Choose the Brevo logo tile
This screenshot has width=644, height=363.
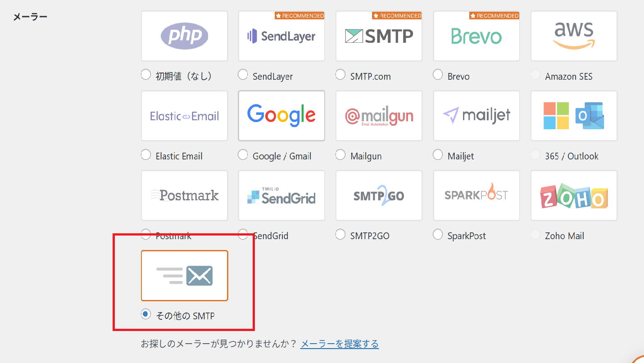coord(476,36)
